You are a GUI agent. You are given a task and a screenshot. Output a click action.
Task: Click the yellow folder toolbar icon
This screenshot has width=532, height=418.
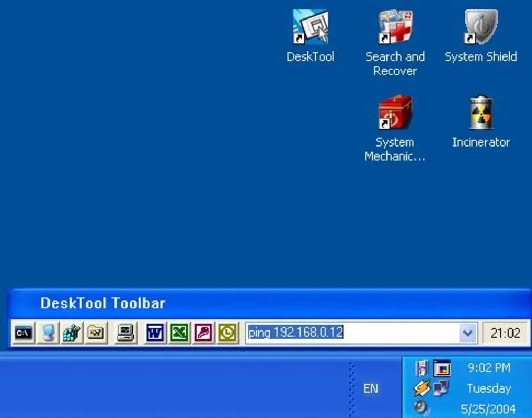[x=96, y=333]
